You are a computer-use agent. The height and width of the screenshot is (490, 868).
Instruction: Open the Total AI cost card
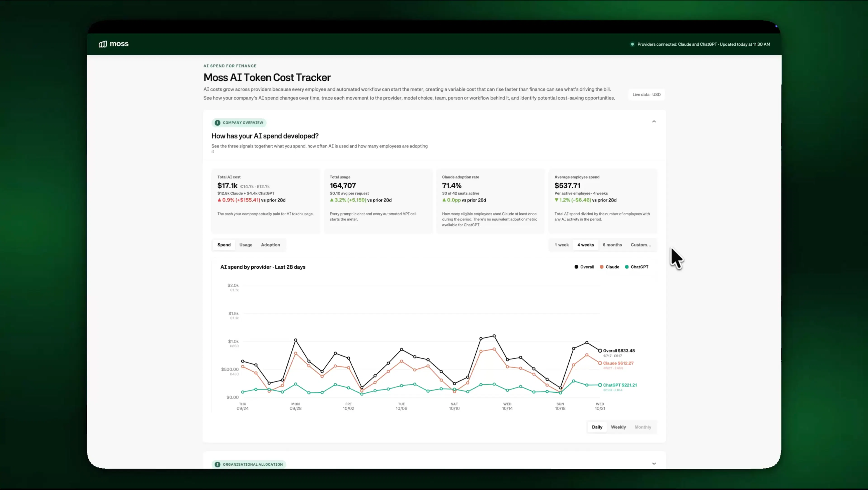[266, 201]
